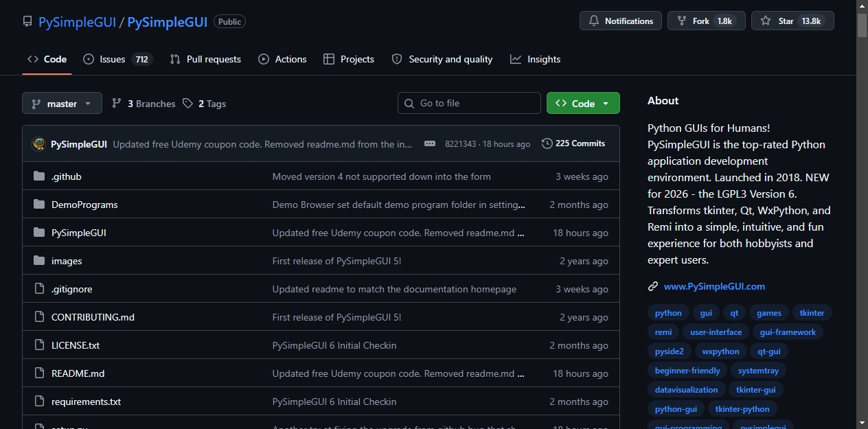Open the Projects tab
Image resolution: width=868 pixels, height=429 pixels.
coord(349,59)
